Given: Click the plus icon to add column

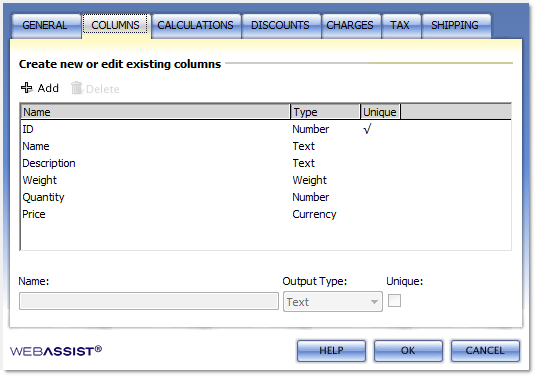Looking at the screenshot, I should (26, 88).
